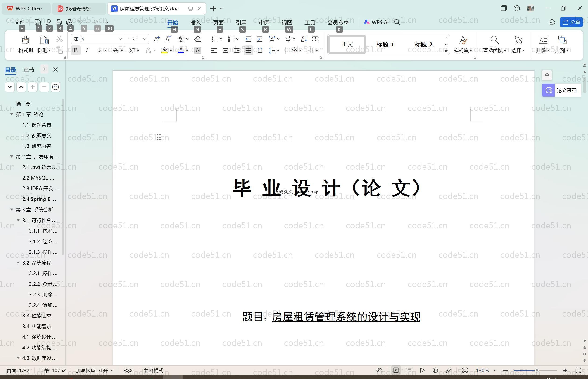Click the Cut scissors icon
The width and height of the screenshot is (588, 379).
(x=59, y=39)
